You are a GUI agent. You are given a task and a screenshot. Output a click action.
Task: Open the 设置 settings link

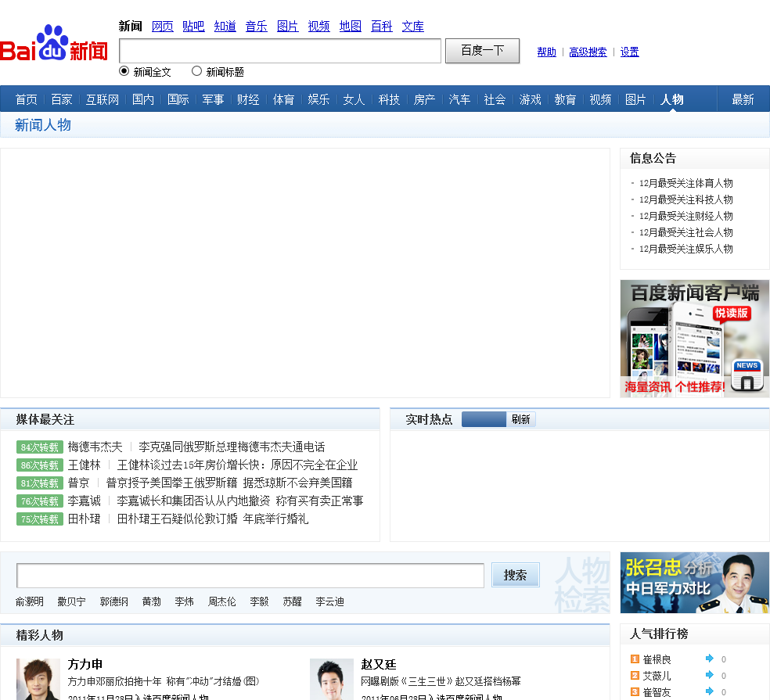(630, 52)
